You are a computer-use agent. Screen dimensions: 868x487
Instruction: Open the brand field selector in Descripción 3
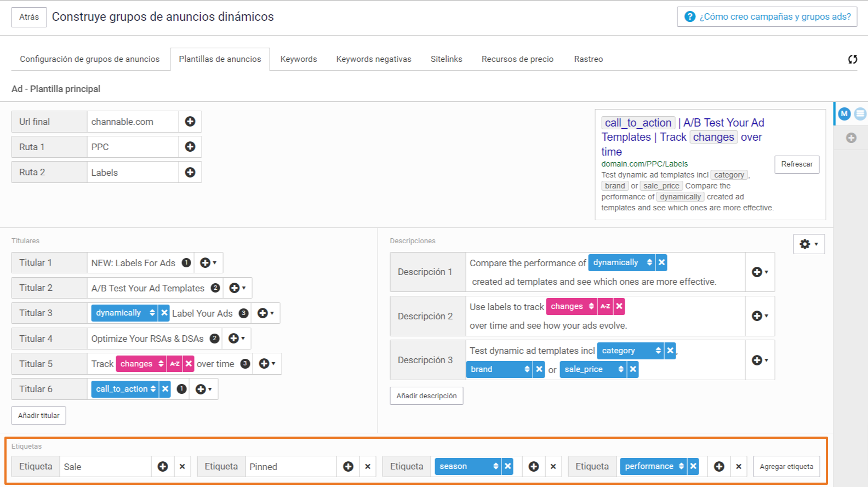tap(499, 369)
